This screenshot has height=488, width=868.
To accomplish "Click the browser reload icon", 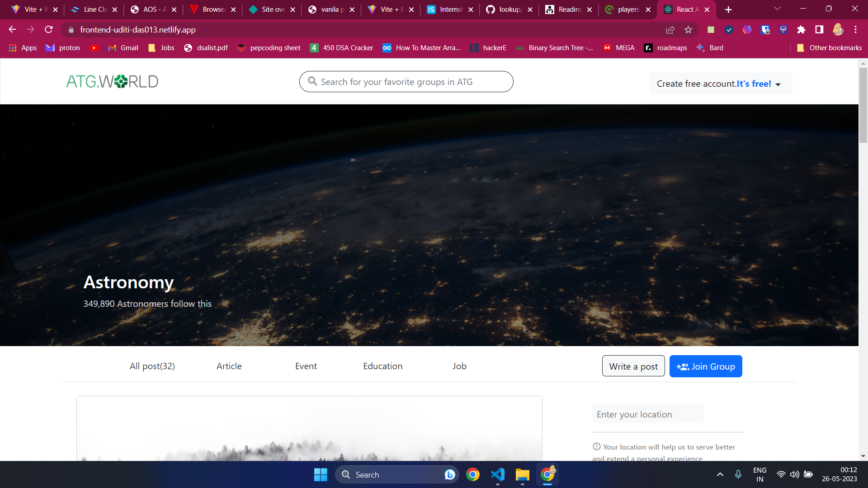I will [49, 30].
